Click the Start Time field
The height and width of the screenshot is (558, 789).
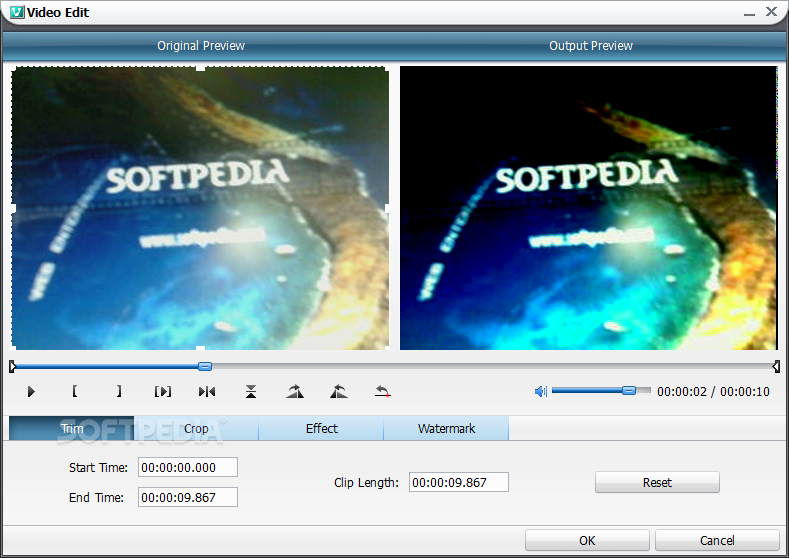coord(188,467)
